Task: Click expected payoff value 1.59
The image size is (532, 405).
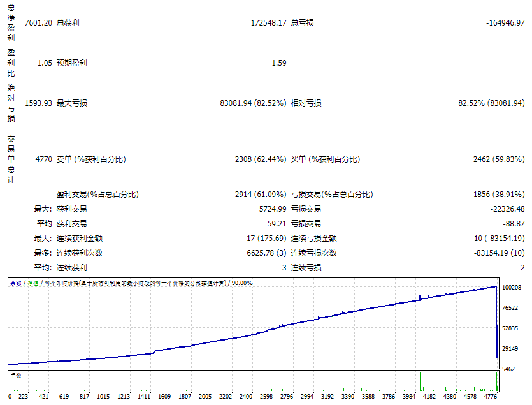Action: (x=279, y=63)
